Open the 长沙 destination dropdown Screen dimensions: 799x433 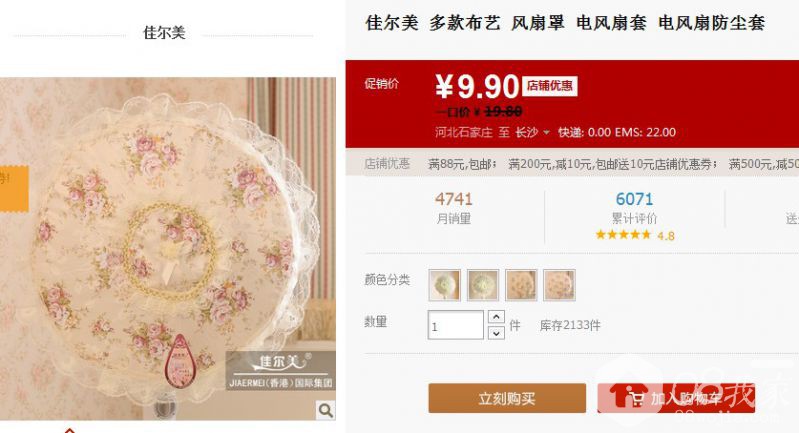[x=532, y=132]
